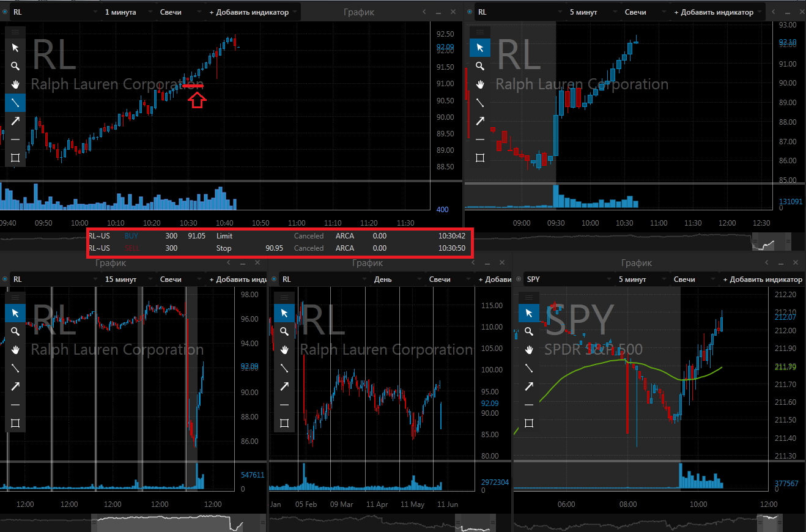Select the arrow drawing tool on RL 1-minute chart
The image size is (806, 532).
(15, 120)
